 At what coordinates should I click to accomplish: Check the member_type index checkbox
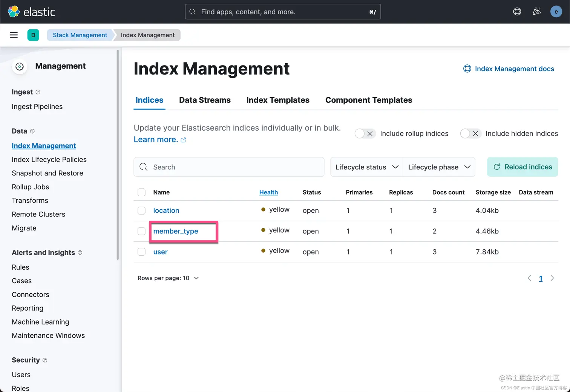pos(141,231)
